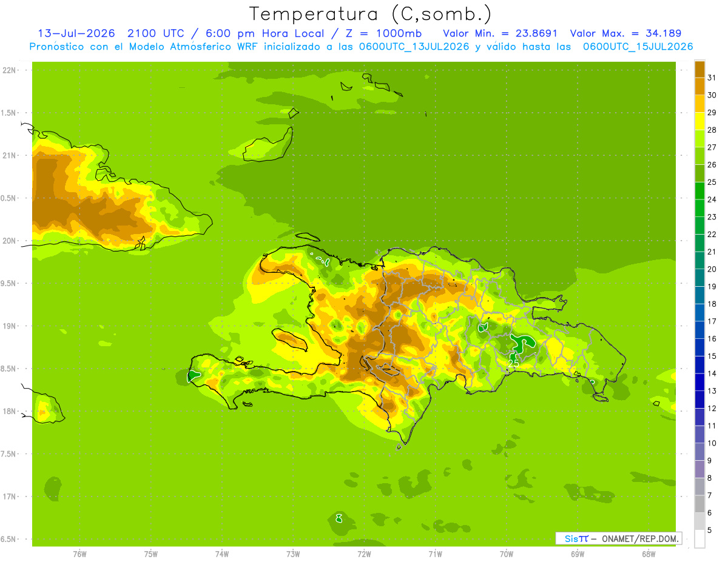Click the 'ONAMET/REP.DOM.' credit label
728x562 pixels.
(x=640, y=538)
